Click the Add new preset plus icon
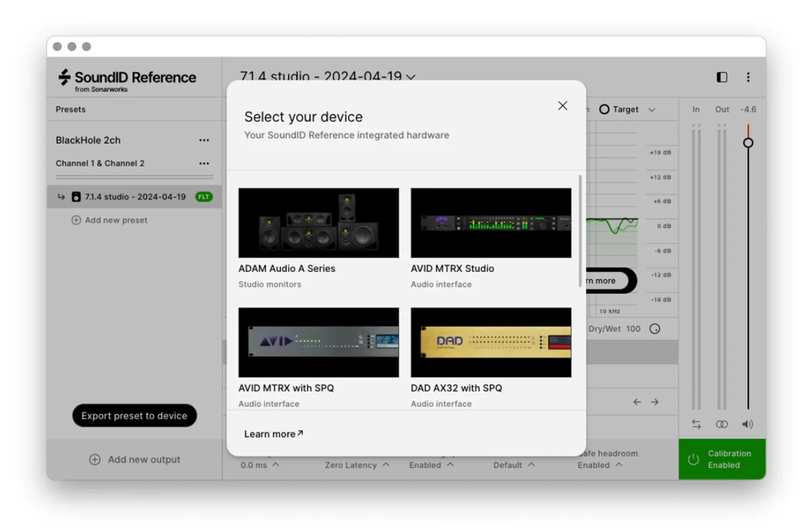The image size is (811, 532). click(x=76, y=220)
